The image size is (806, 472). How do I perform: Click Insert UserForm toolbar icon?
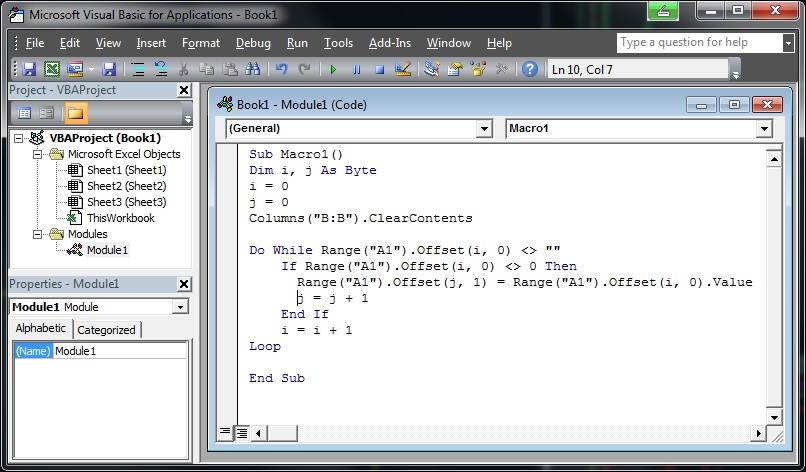point(75,69)
